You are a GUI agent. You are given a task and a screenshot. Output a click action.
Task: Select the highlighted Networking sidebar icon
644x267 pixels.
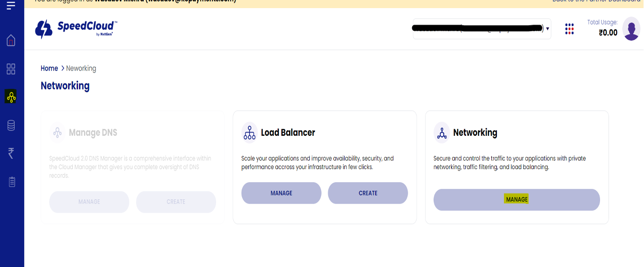tap(11, 97)
